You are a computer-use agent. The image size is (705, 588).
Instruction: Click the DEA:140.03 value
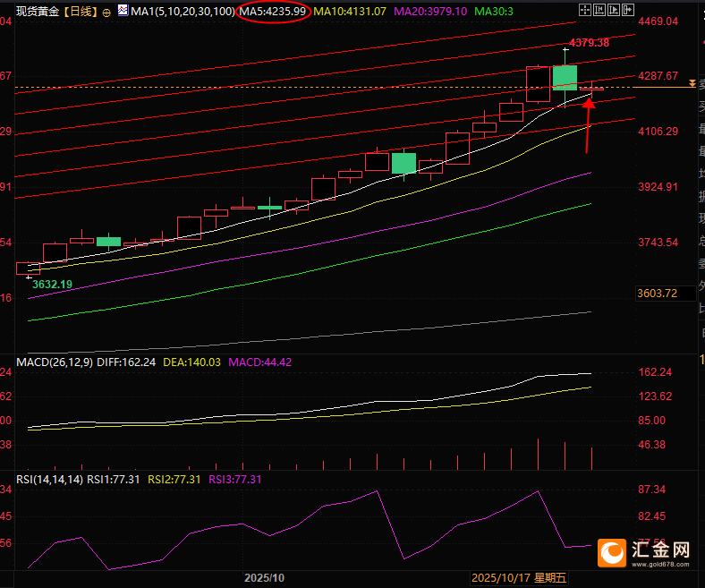point(192,362)
